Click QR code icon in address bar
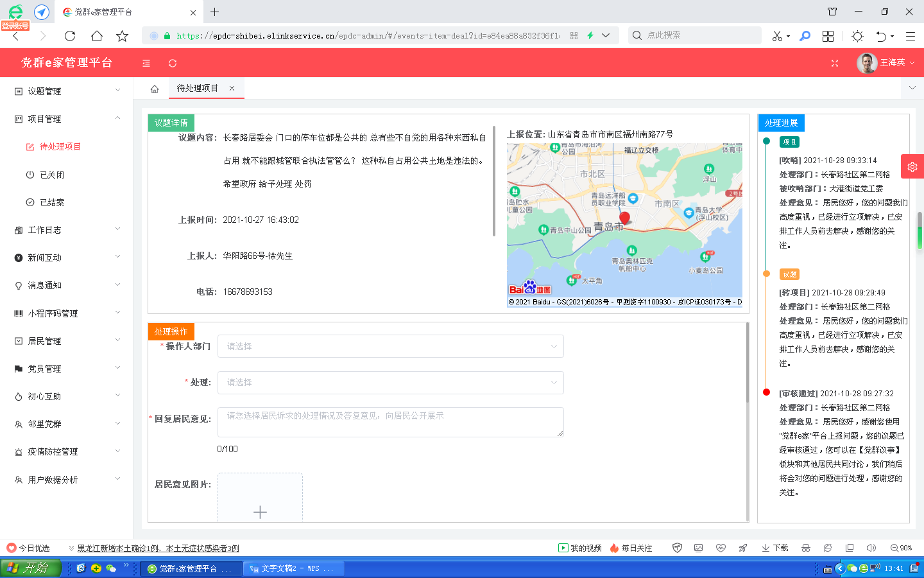The image size is (924, 578). coord(574,36)
